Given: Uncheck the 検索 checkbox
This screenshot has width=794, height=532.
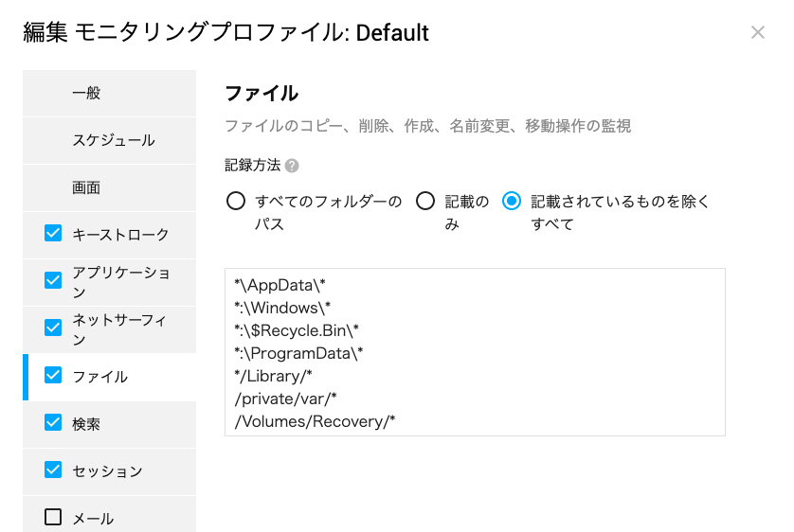Looking at the screenshot, I should 53,422.
